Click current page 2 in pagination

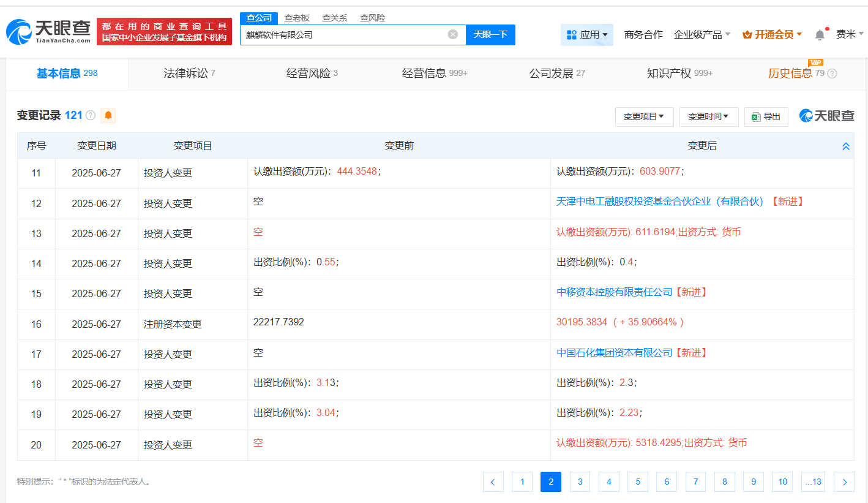[551, 482]
